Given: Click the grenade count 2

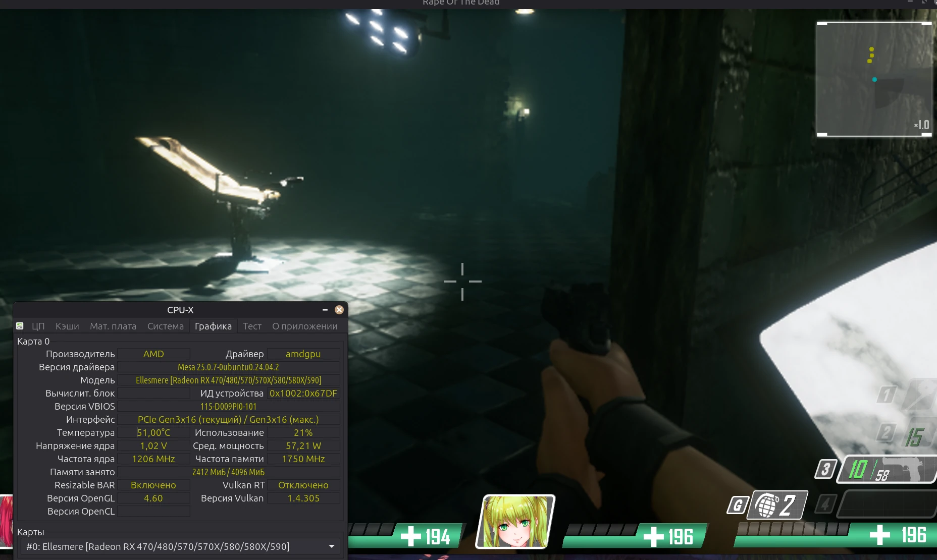Looking at the screenshot, I should 788,505.
